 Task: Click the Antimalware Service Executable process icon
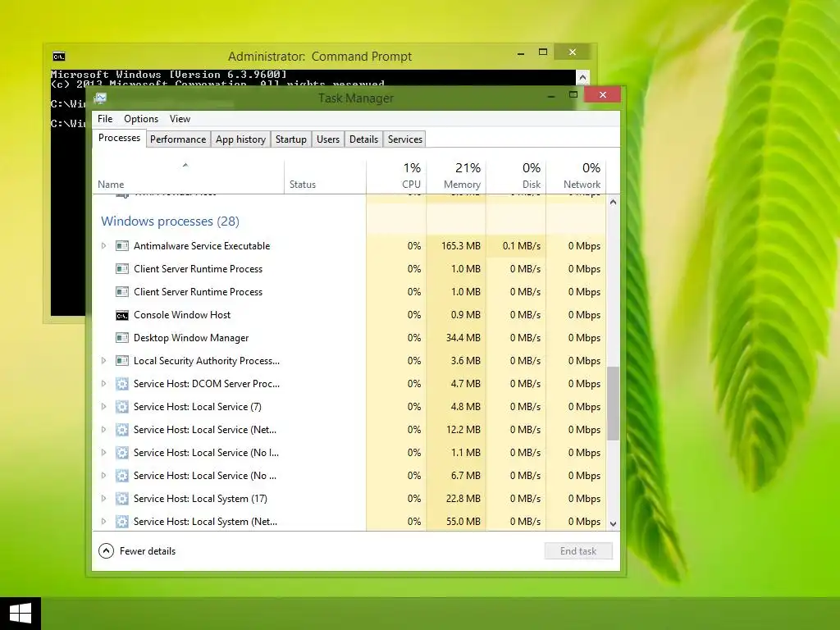[x=122, y=246]
